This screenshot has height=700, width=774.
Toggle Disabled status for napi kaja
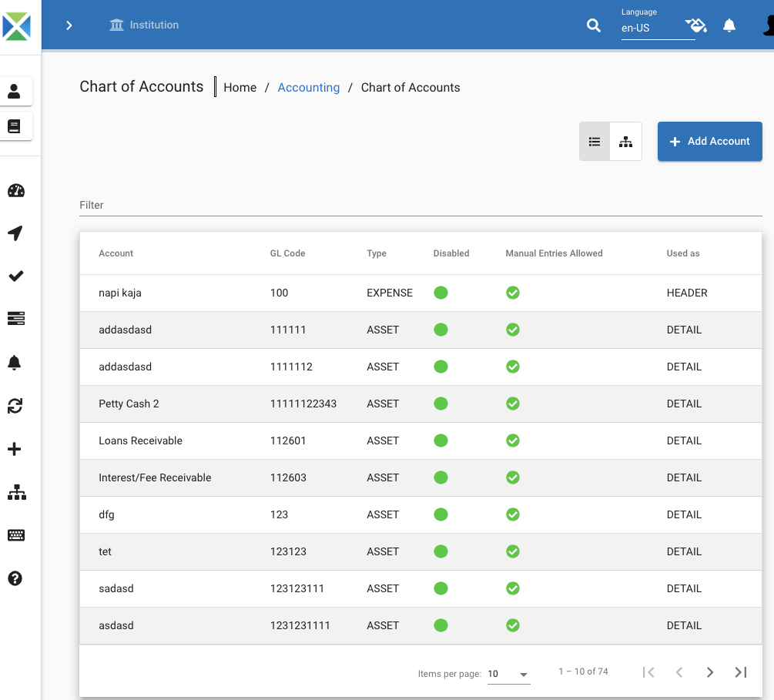(441, 293)
